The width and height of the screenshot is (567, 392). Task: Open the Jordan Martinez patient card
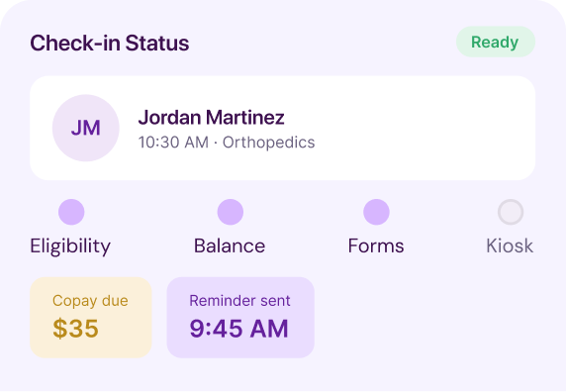pyautogui.click(x=282, y=128)
